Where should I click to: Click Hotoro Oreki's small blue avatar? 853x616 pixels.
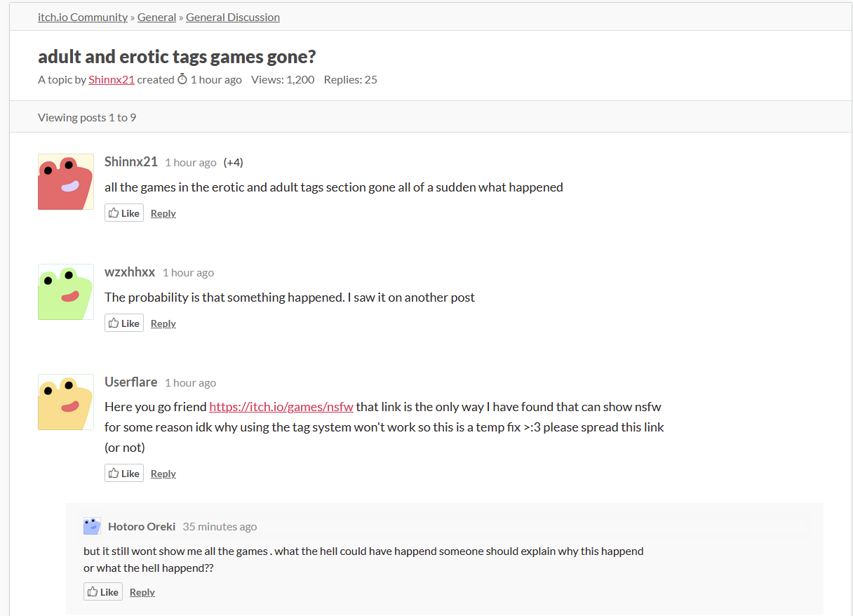tap(92, 526)
